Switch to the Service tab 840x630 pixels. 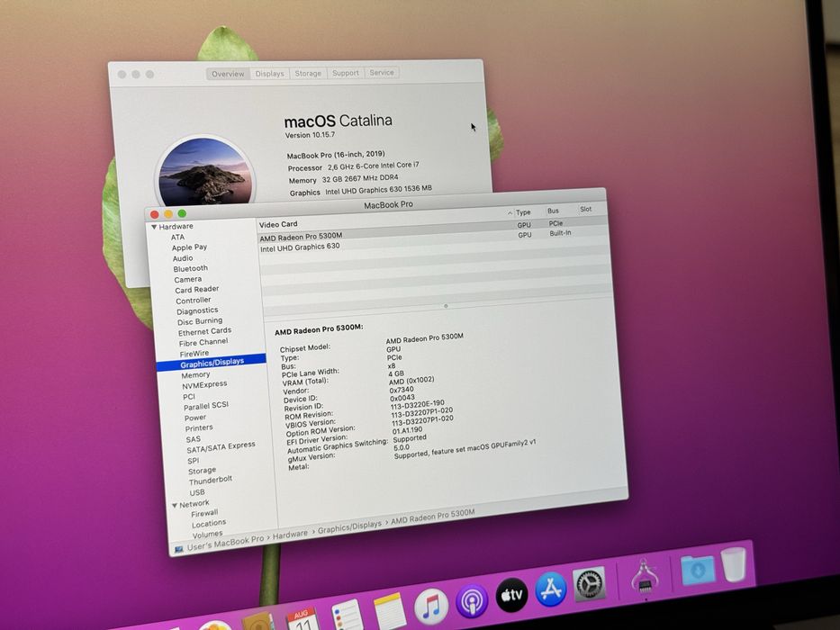[382, 72]
